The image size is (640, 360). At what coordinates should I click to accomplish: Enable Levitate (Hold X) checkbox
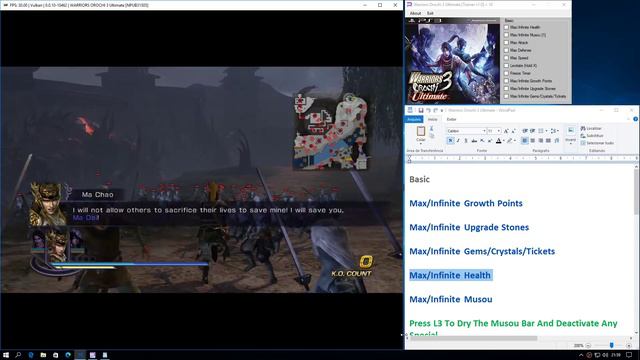click(x=507, y=65)
